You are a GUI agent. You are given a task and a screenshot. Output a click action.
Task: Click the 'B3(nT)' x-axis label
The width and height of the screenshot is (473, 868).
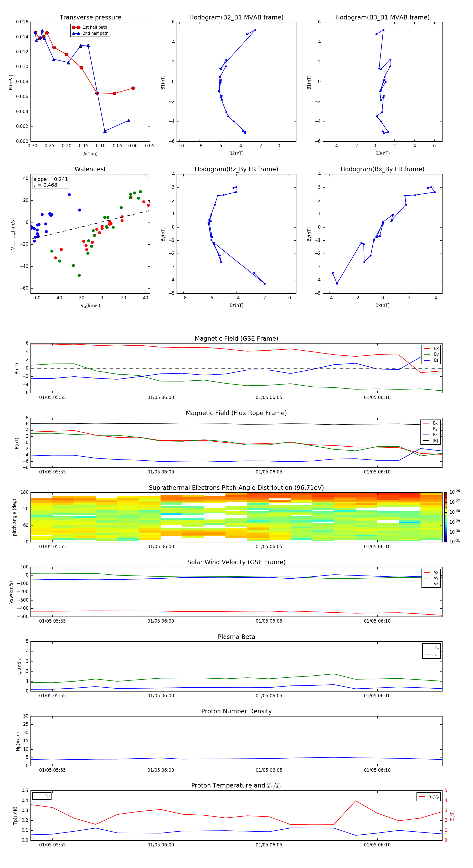click(x=382, y=153)
